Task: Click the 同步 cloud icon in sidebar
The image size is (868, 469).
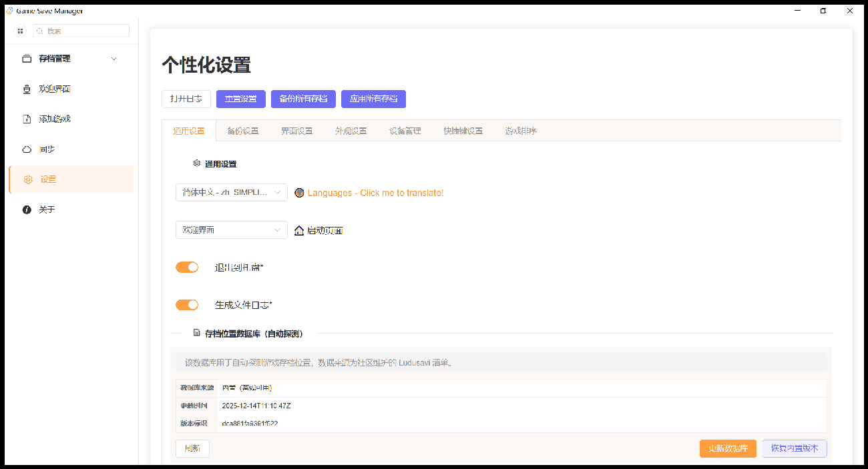Action: tap(27, 149)
